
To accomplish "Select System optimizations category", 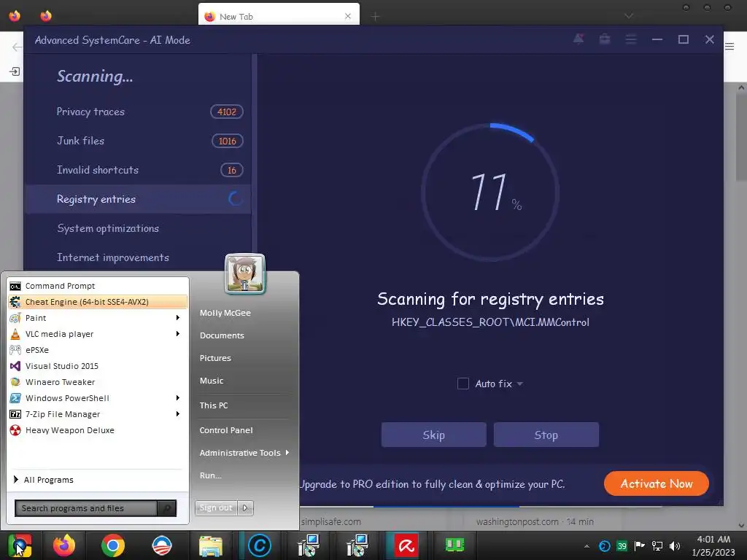I will coord(138,228).
